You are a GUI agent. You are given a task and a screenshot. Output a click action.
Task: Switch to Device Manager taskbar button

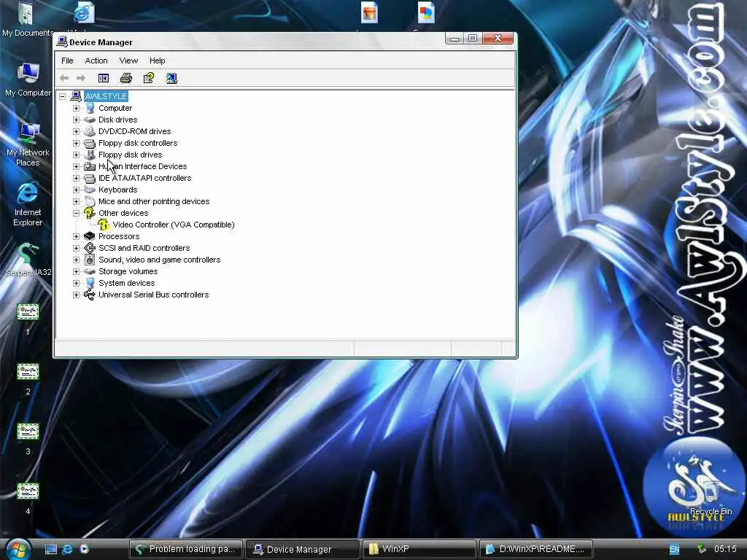pyautogui.click(x=303, y=549)
